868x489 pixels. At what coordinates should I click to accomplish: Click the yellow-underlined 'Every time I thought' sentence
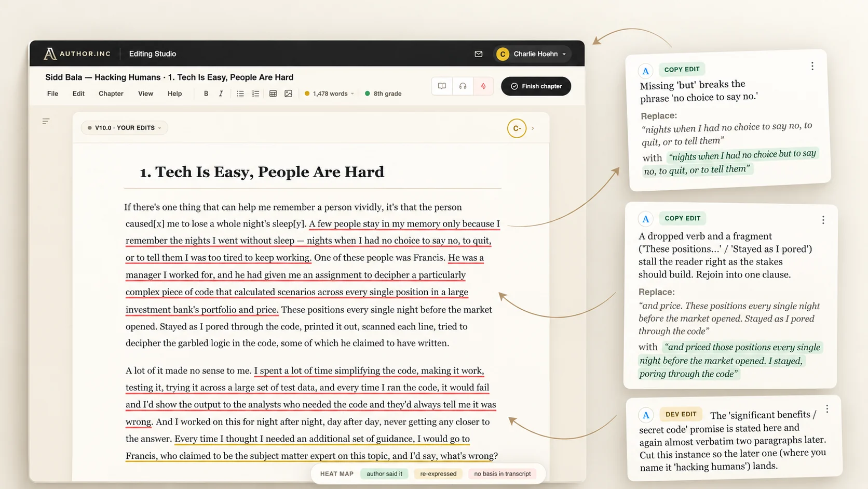click(311, 447)
